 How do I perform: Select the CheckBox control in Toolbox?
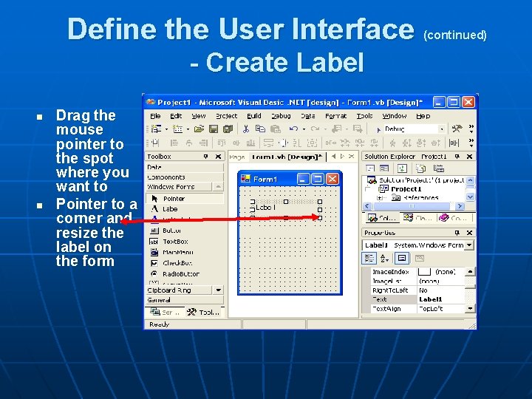click(x=185, y=263)
